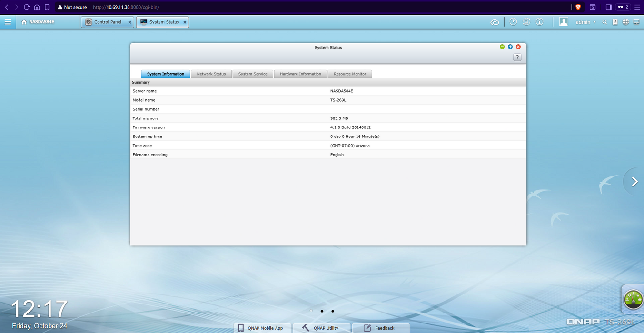Open background tasks clock icon
Image resolution: width=644 pixels, height=333 pixels.
[513, 22]
